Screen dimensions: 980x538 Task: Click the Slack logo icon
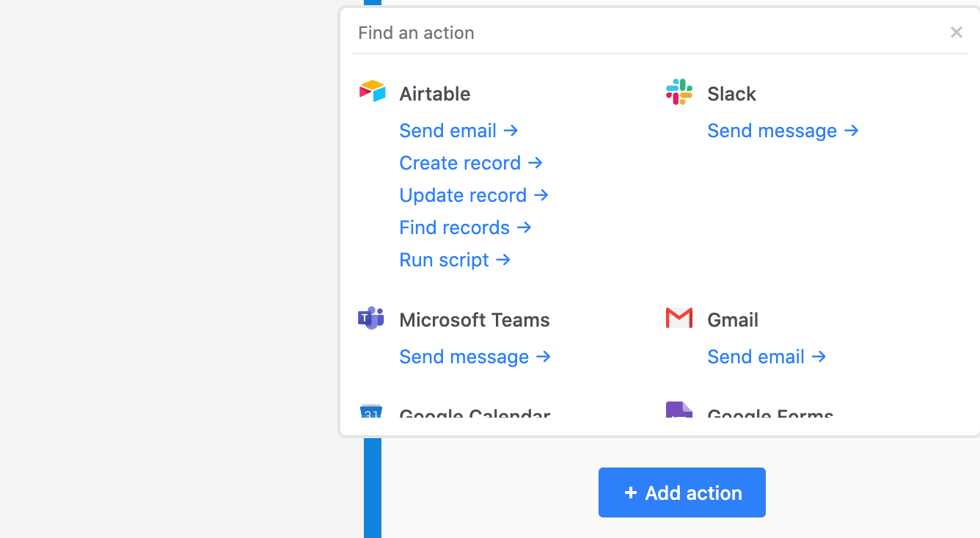679,92
